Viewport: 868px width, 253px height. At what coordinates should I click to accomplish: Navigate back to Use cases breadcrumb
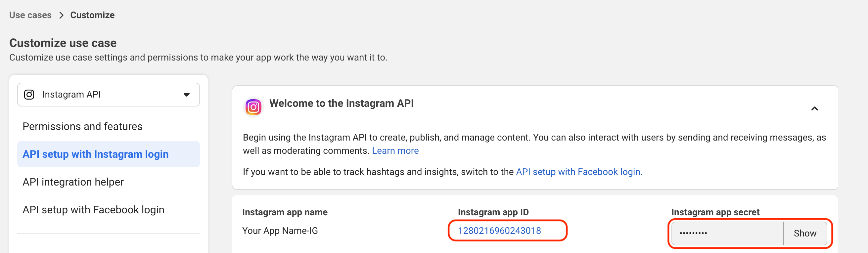(30, 15)
